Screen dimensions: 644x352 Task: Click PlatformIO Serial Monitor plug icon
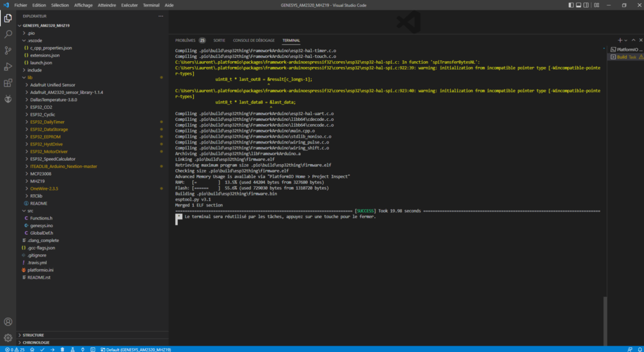coord(83,349)
